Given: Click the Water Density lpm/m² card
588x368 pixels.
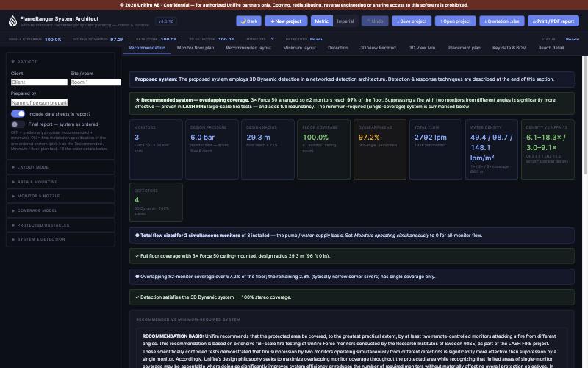Looking at the screenshot, I should [492, 149].
